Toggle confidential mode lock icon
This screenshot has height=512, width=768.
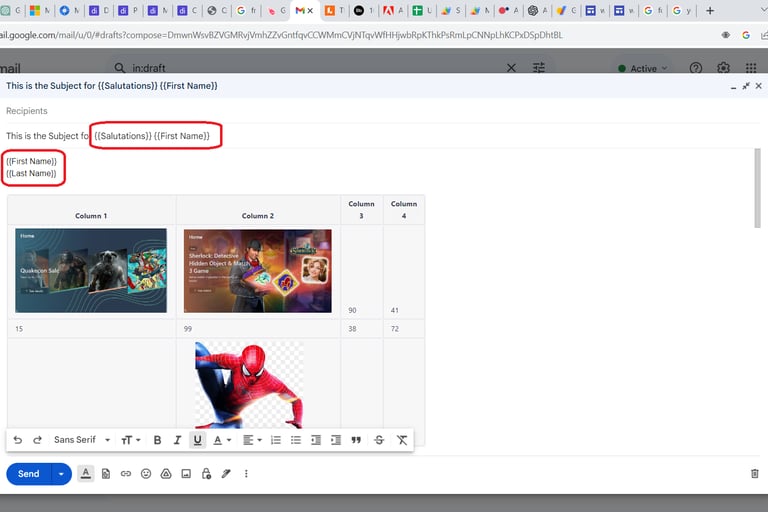tap(206, 474)
